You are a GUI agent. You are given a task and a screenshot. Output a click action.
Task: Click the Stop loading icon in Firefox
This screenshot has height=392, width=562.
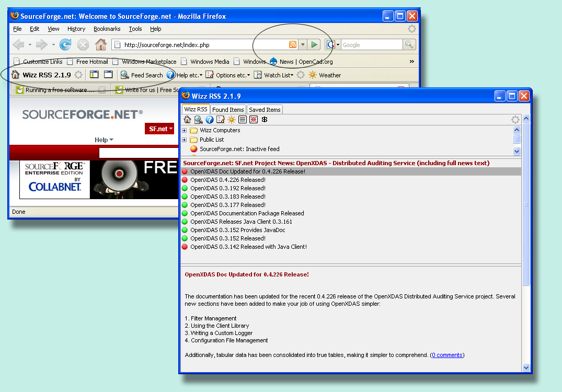tap(83, 45)
